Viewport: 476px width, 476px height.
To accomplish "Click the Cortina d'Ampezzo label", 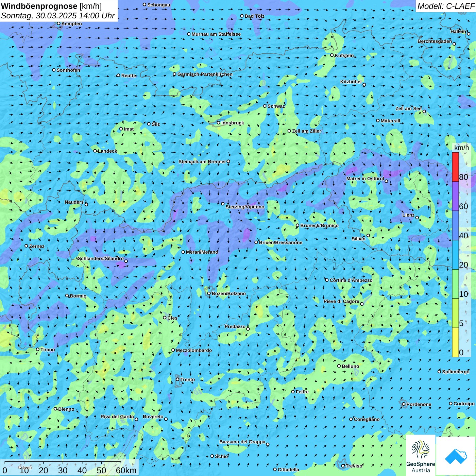I will click(x=351, y=280).
